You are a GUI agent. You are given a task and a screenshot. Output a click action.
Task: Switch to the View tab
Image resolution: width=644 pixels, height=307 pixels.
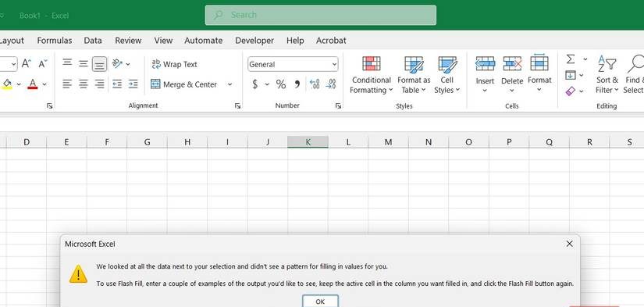[163, 41]
